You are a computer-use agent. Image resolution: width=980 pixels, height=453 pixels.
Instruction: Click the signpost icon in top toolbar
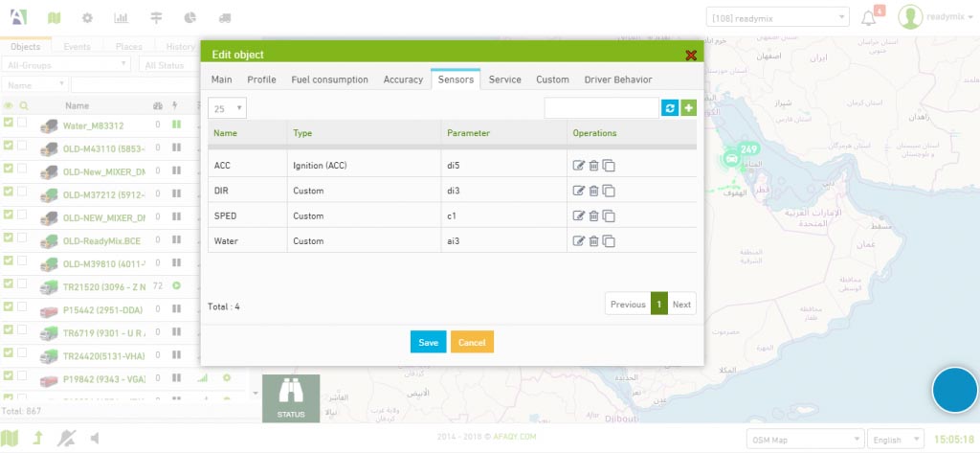pyautogui.click(x=156, y=18)
